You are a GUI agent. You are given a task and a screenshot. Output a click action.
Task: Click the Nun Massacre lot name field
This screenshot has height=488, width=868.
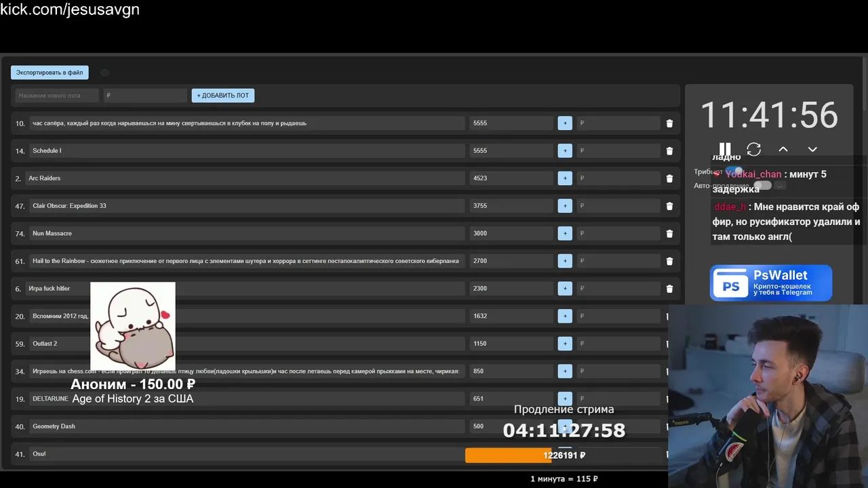tap(247, 233)
